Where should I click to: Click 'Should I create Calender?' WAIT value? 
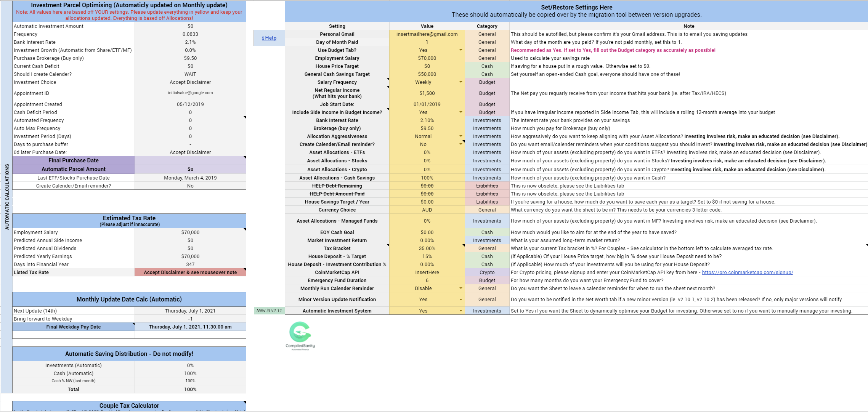[190, 74]
